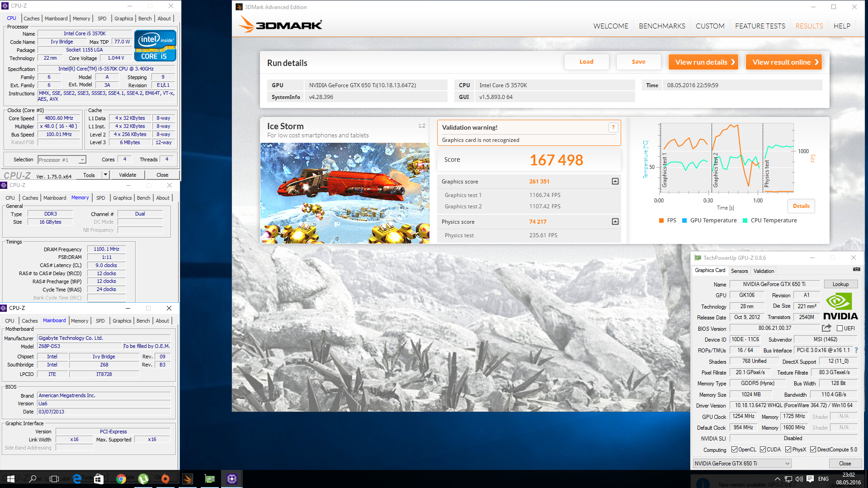Image resolution: width=868 pixels, height=488 pixels.
Task: Click the NVIDIA logo in GPU-Z
Action: (840, 306)
